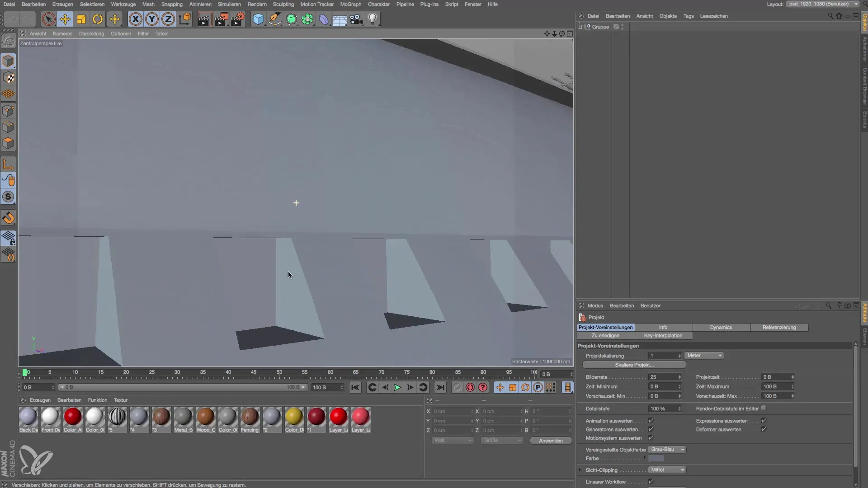Toggle X axis lock
868x488 pixels.
135,19
